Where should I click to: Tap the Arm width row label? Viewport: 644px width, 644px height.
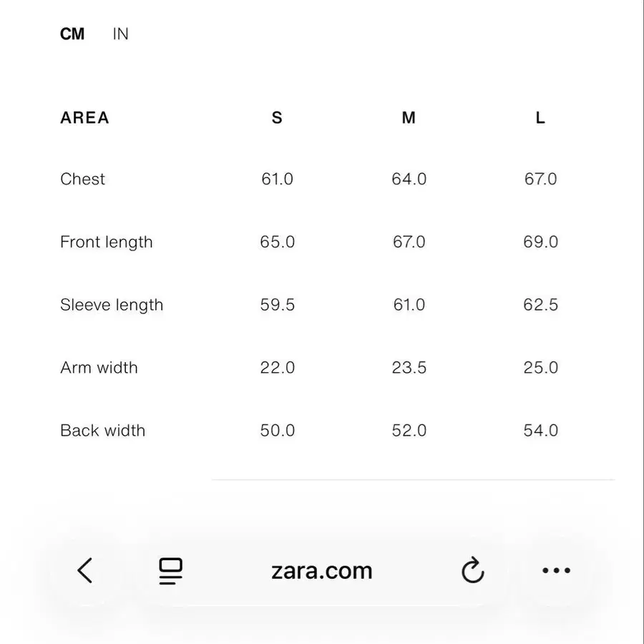coord(99,368)
